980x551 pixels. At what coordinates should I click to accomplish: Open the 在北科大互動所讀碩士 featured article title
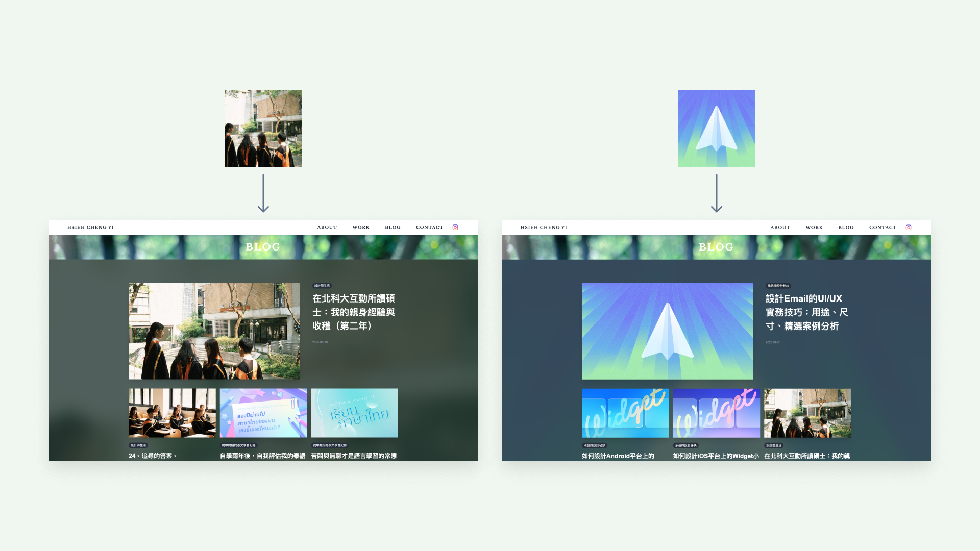[353, 312]
